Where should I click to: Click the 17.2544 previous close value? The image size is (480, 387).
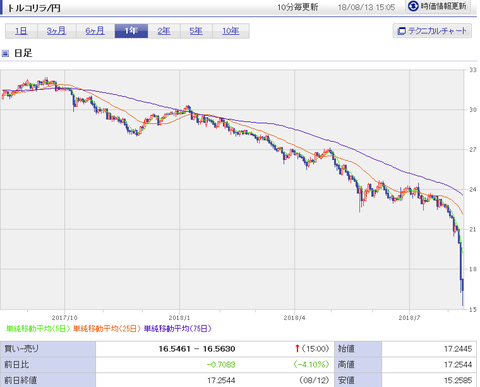pyautogui.click(x=221, y=380)
